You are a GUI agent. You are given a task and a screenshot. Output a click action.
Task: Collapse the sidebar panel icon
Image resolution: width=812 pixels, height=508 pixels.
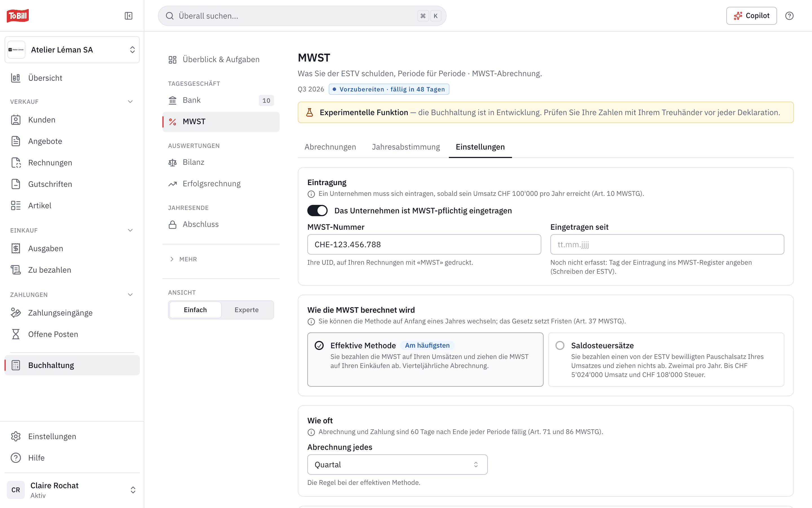point(129,16)
